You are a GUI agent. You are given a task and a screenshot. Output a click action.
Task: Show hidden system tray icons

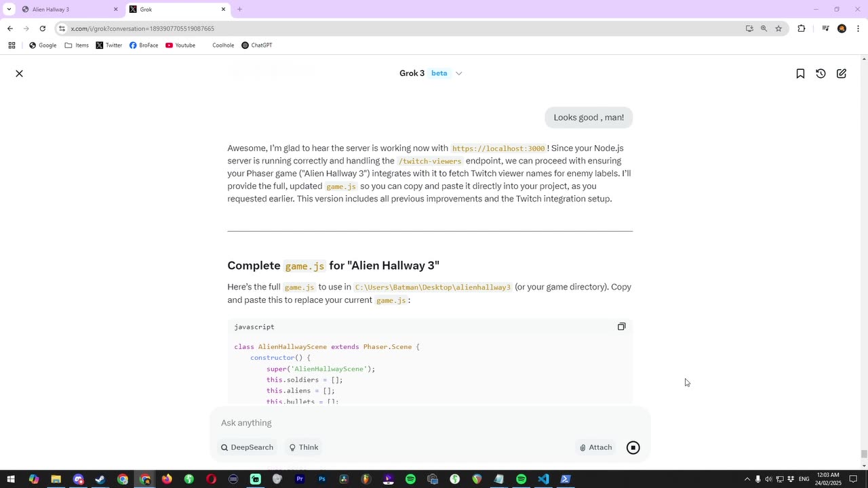[x=747, y=479]
